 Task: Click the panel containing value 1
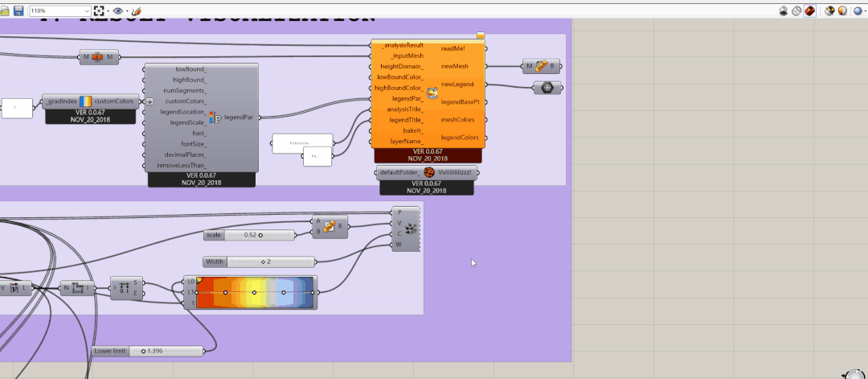coord(16,108)
